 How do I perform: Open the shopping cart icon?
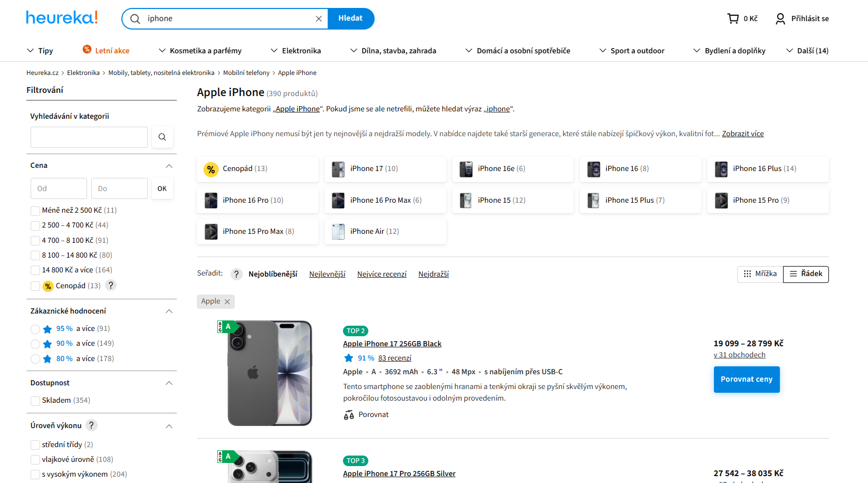coord(733,18)
